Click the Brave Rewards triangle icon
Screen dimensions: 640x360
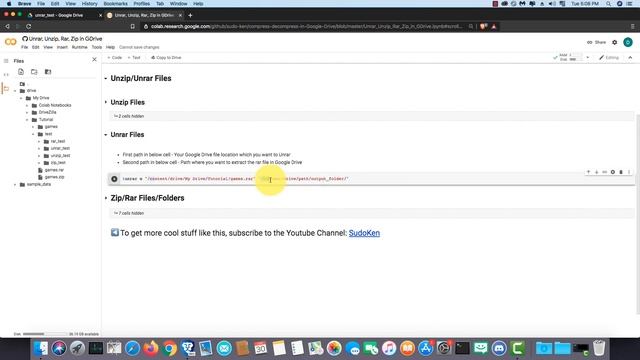(x=493, y=27)
